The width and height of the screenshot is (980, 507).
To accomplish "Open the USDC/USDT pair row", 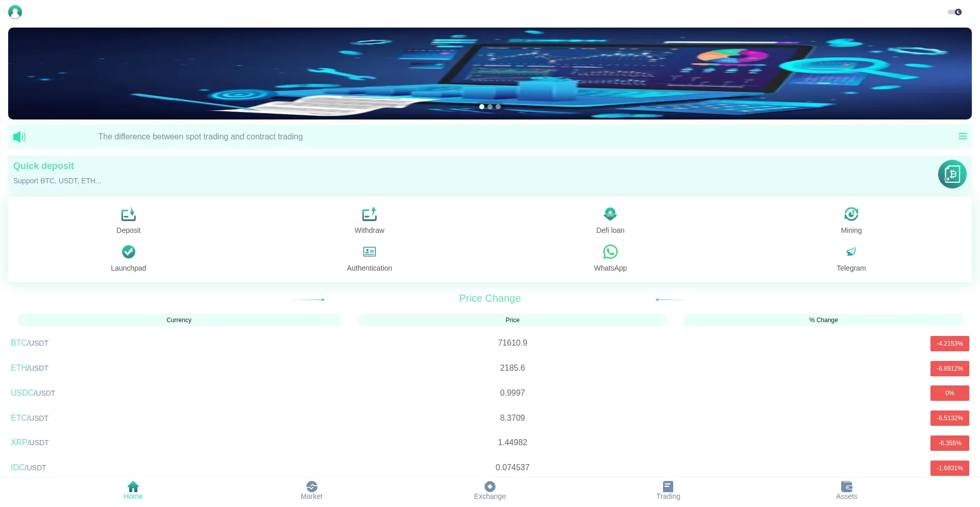I will click(490, 393).
